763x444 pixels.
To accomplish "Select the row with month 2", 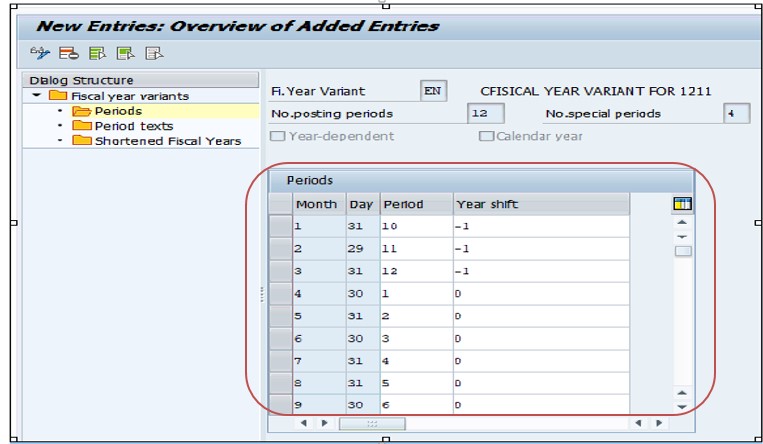I will (x=280, y=248).
